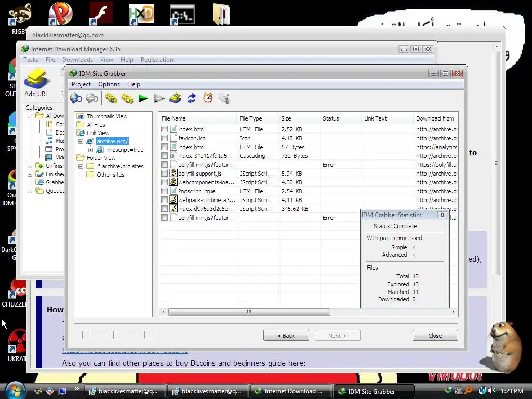Add checked files to IDM via stacked-papers icon
Viewport: 532px width, 399px height.
[x=176, y=98]
